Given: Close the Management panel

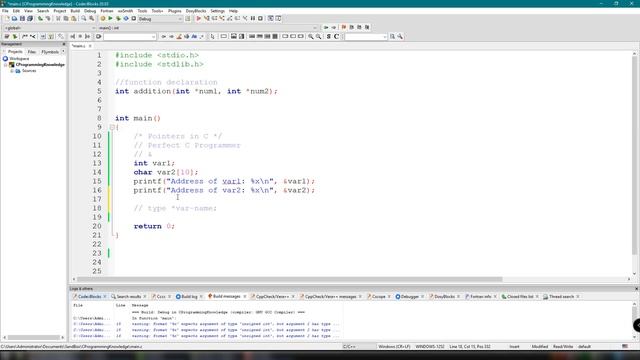Looking at the screenshot, I should tap(64, 44).
